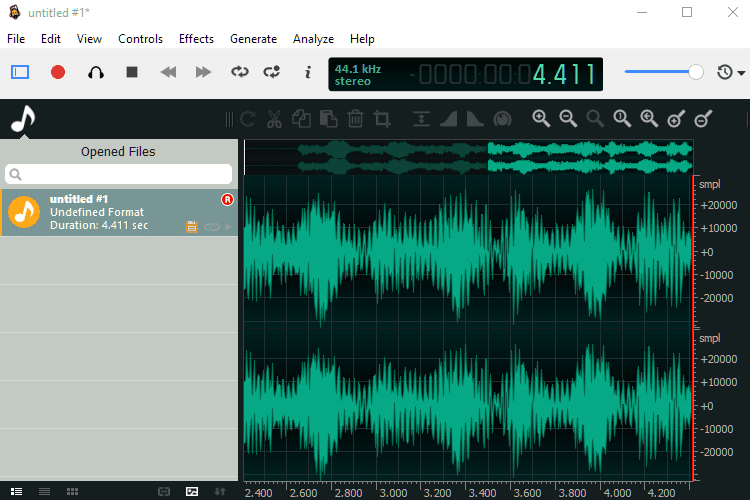Click the lower channel waveform
750x500 pixels.
(x=468, y=404)
